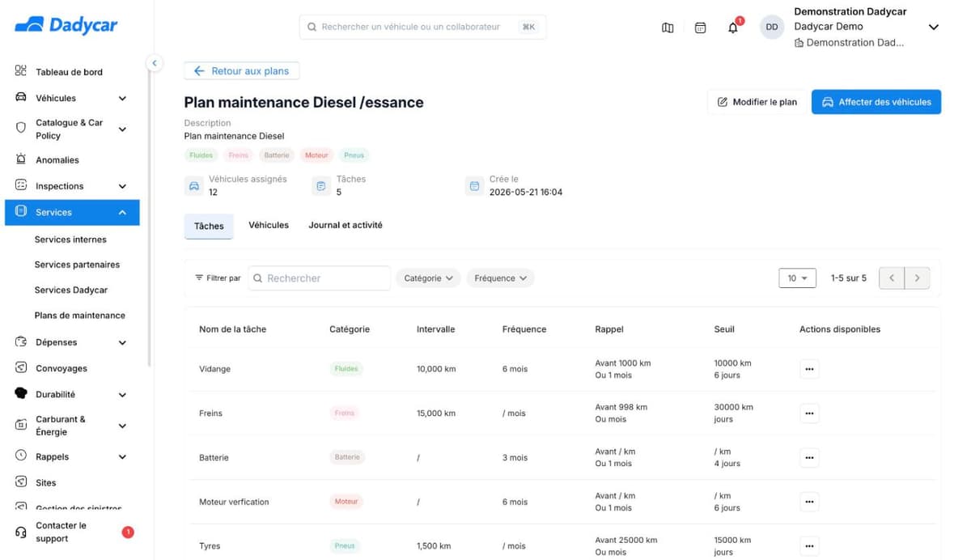Viewport: 971px width, 560px height.
Task: Switch to Journal et activité tab
Action: (346, 225)
